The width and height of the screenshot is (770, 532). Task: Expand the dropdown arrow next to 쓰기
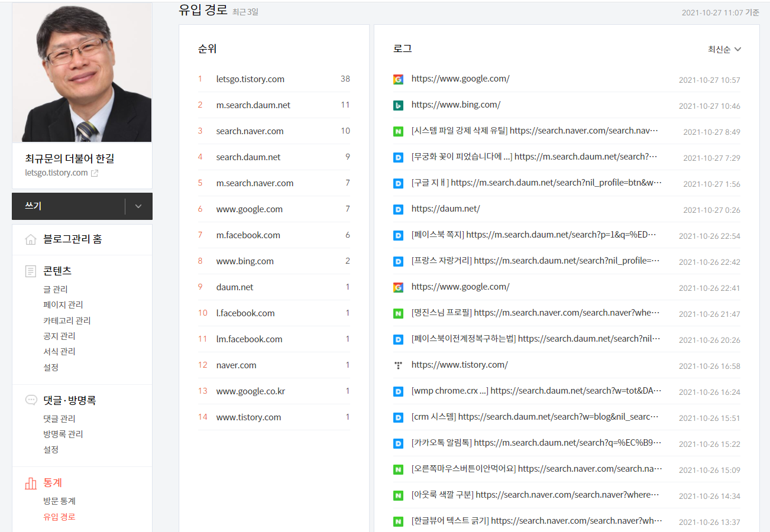coord(138,206)
